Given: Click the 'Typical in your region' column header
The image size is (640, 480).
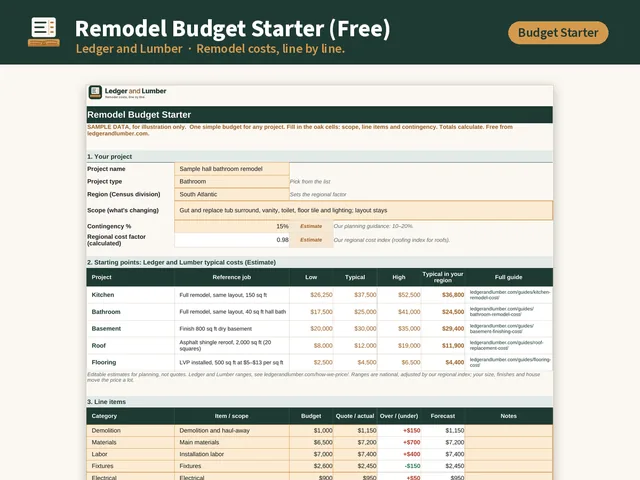Looking at the screenshot, I should click(443, 277).
